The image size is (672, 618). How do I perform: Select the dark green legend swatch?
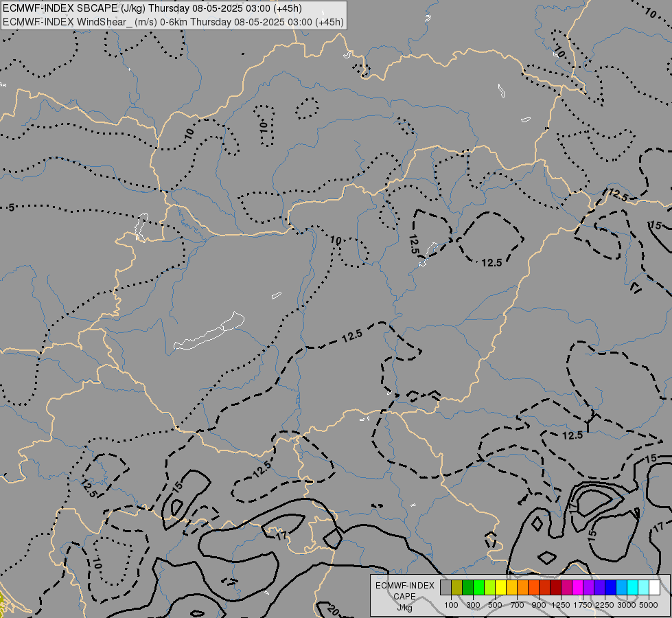[x=467, y=588]
